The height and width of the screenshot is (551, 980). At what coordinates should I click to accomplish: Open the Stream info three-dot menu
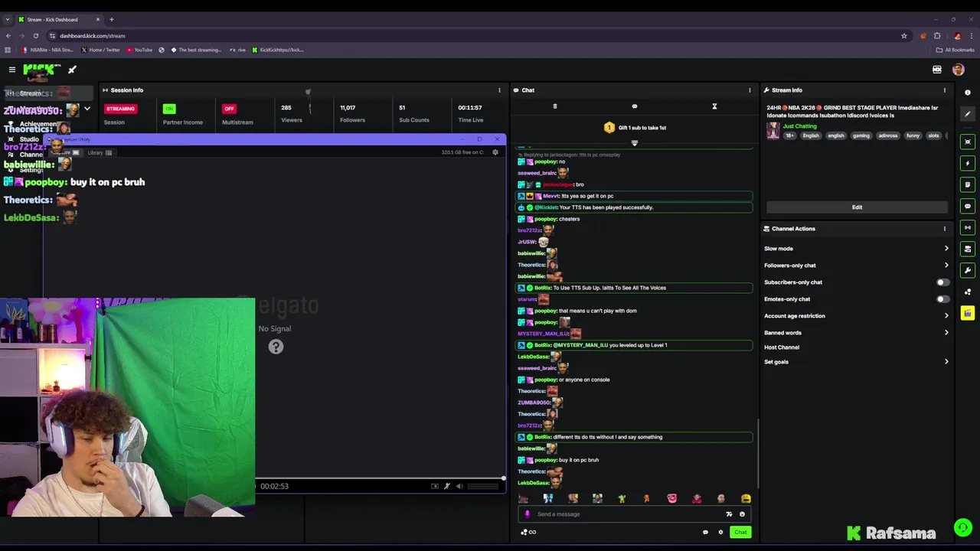944,90
